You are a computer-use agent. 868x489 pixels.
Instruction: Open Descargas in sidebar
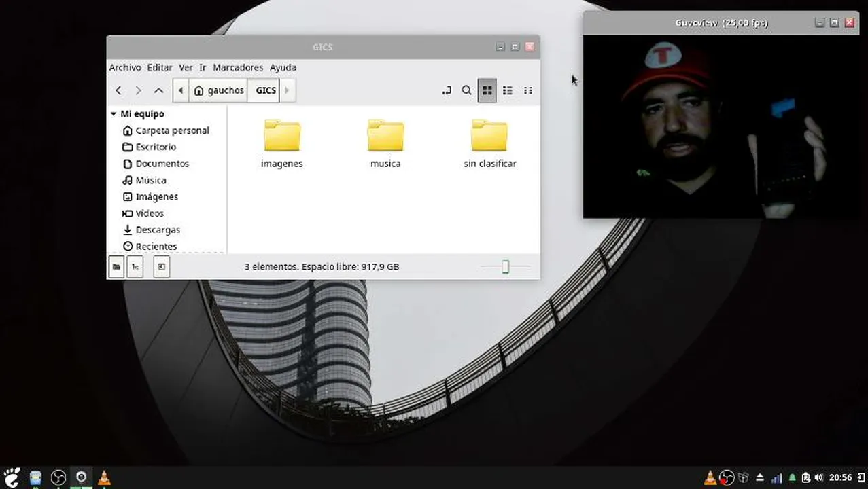point(151,230)
